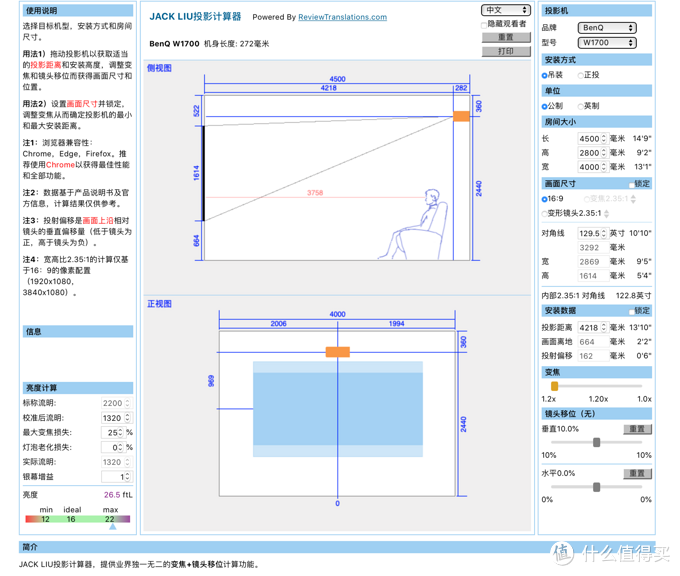The height and width of the screenshot is (576, 680).
Task: Click the 最大变焦损失 25 percent field
Action: (x=113, y=433)
